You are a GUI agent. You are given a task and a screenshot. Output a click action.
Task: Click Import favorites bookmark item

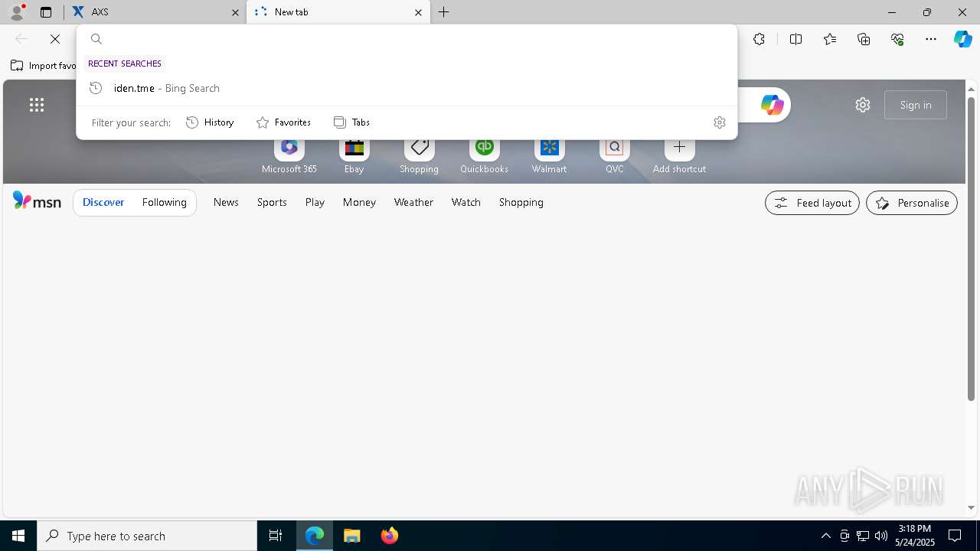click(x=44, y=66)
